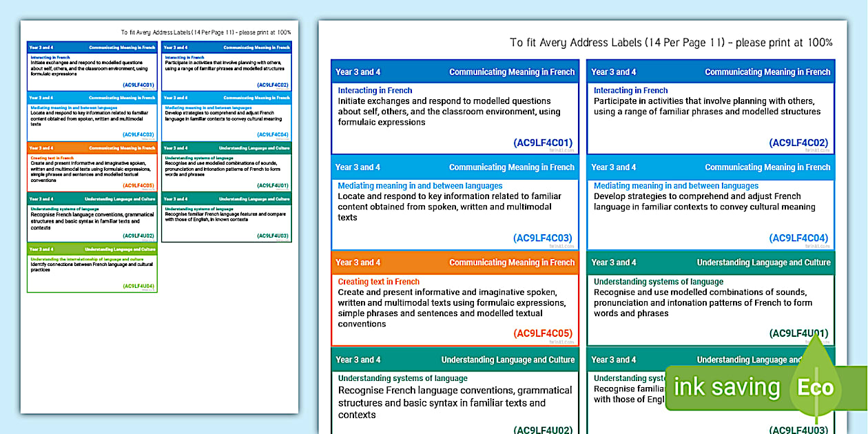The width and height of the screenshot is (868, 434).
Task: Click the code (AC9LF4C04) on the right mediating card
Action: coord(799,238)
